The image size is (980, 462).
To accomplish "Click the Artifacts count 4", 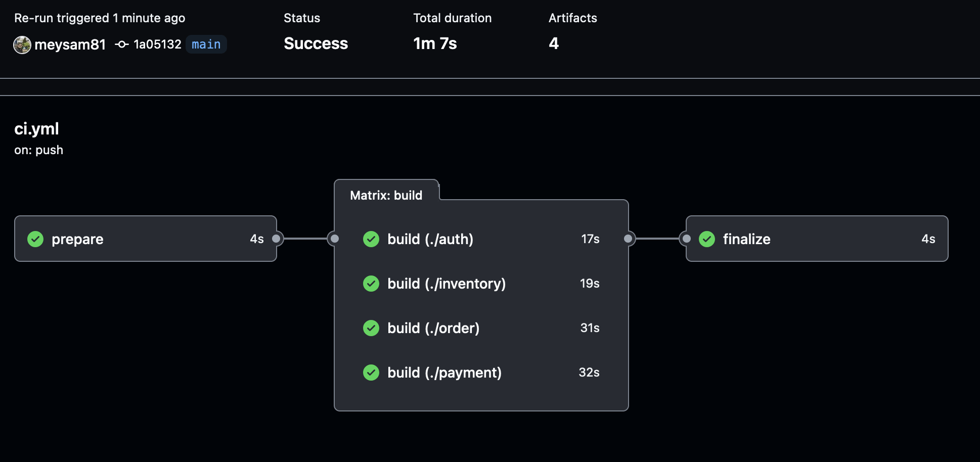I will 554,43.
